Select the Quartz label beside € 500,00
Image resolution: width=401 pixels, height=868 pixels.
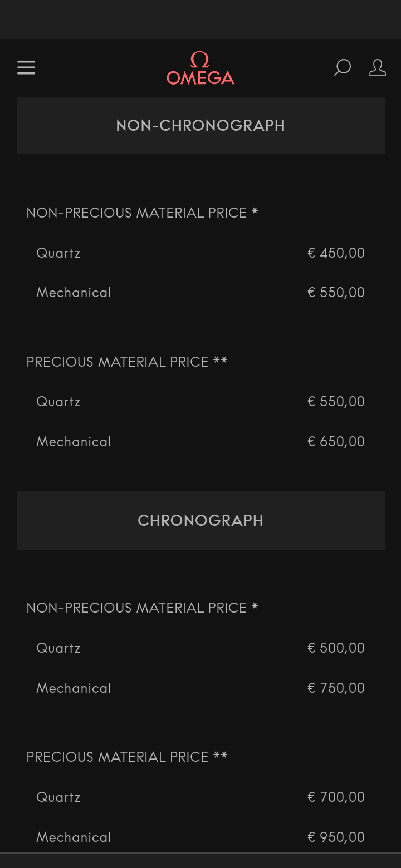coord(58,648)
